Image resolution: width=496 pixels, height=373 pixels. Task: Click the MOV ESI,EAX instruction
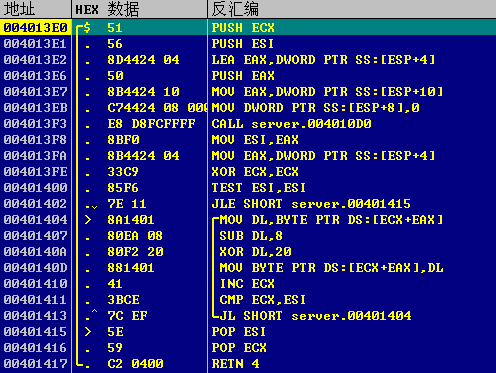255,140
